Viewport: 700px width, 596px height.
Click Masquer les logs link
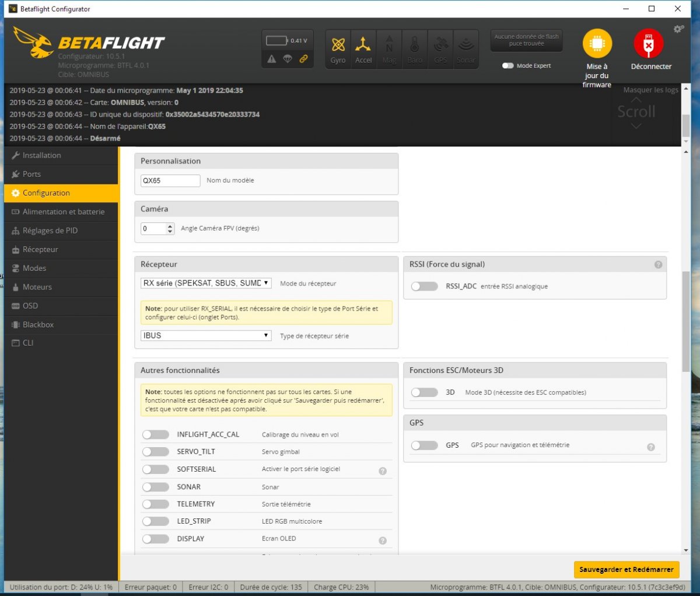click(x=650, y=90)
